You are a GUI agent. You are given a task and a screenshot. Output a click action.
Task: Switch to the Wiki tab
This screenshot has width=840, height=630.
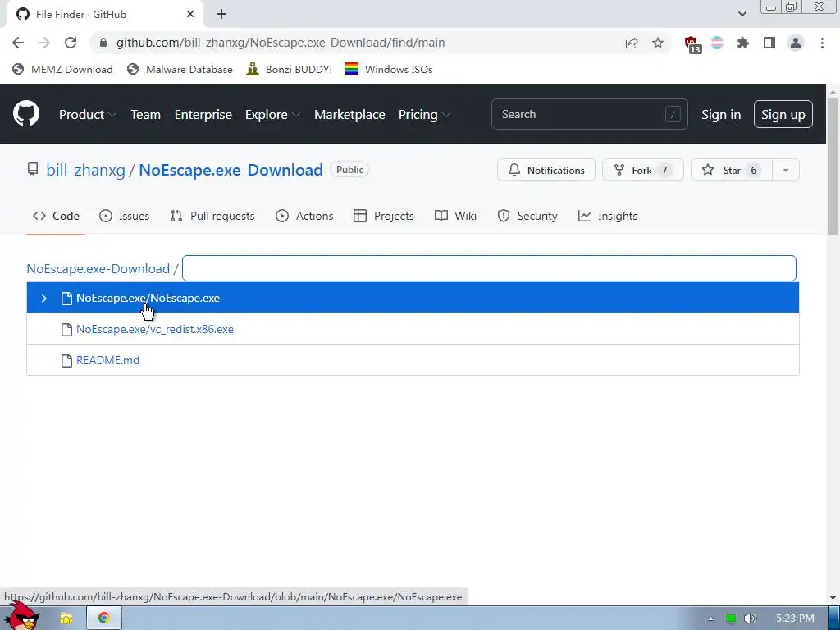click(455, 216)
